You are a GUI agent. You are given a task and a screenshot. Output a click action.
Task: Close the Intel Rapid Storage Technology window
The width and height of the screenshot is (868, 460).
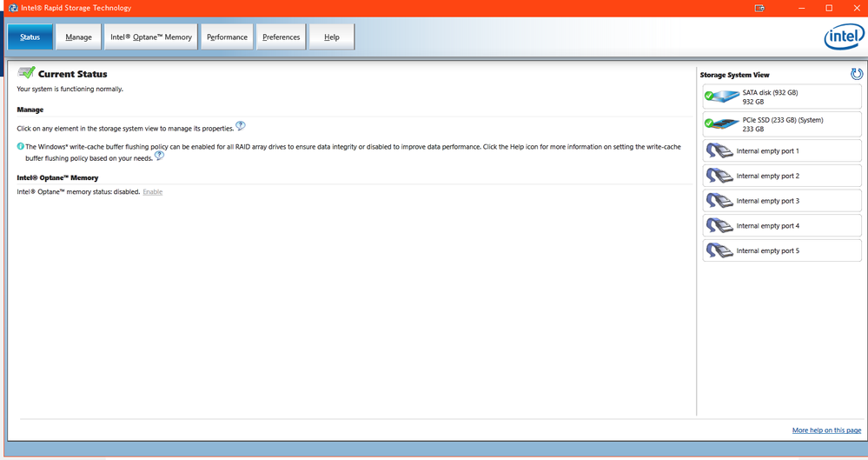857,8
